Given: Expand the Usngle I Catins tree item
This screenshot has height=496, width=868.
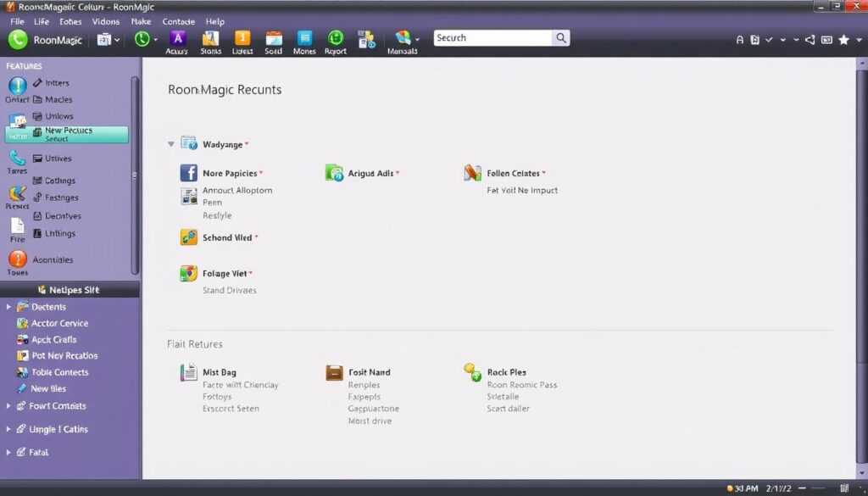Looking at the screenshot, I should 8,429.
